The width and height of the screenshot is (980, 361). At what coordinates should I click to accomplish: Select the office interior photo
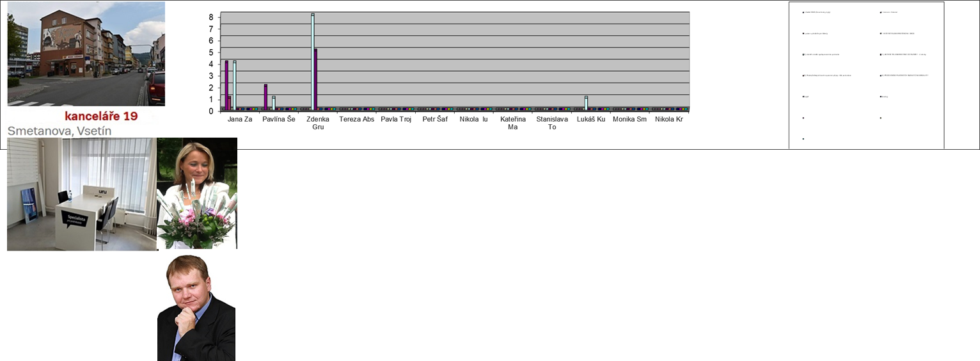(82, 194)
